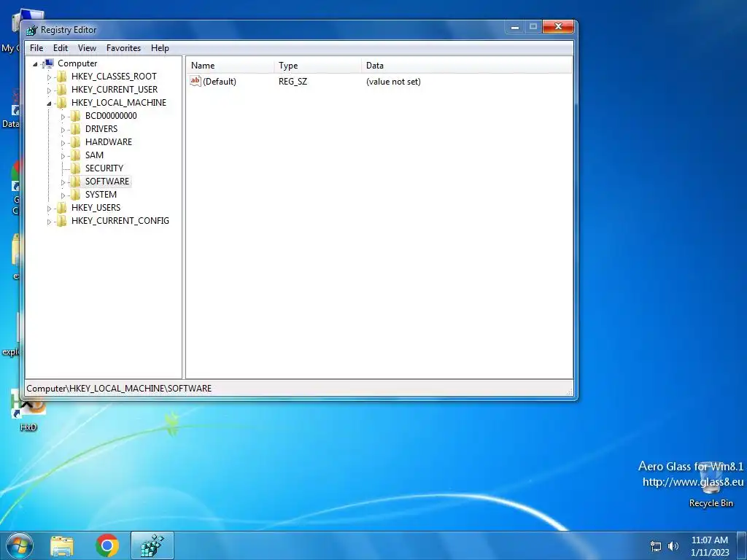Screen dimensions: 747x560
Task: Select the HKEY_CURRENT_CONFIG key label
Action: (x=120, y=220)
